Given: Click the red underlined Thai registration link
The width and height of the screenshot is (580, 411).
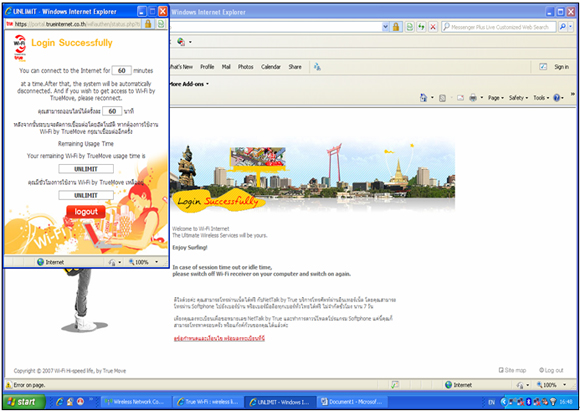Looking at the screenshot, I should (x=219, y=338).
